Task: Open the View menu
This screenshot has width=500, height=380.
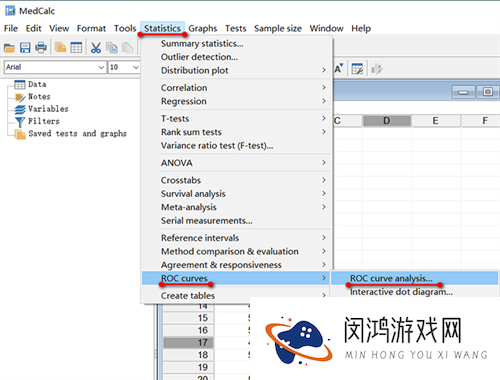Action: point(59,28)
